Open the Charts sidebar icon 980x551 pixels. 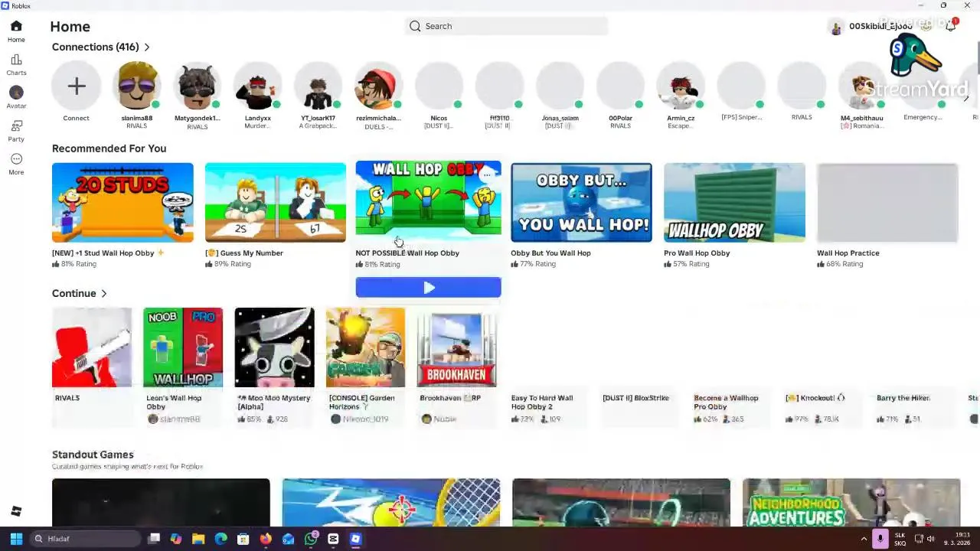click(x=16, y=65)
